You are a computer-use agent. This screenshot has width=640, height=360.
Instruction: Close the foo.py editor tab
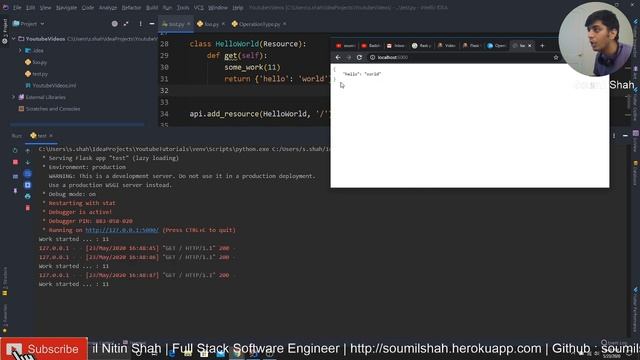(x=223, y=24)
